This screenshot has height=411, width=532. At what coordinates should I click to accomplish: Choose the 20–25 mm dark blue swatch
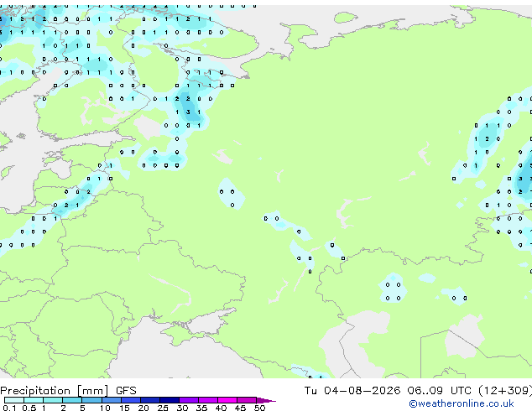(x=149, y=400)
